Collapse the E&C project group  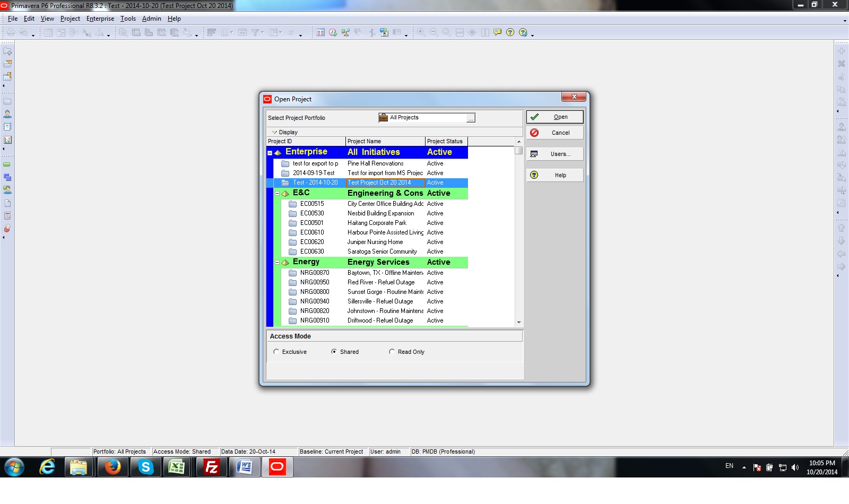click(x=278, y=193)
